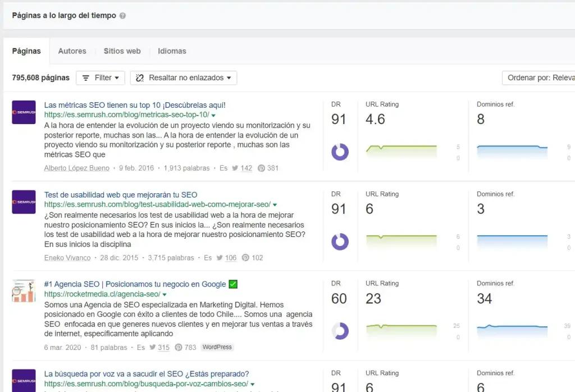Click the WordPress badge on the agencia SEO result
The width and height of the screenshot is (575, 392).
[x=217, y=347]
